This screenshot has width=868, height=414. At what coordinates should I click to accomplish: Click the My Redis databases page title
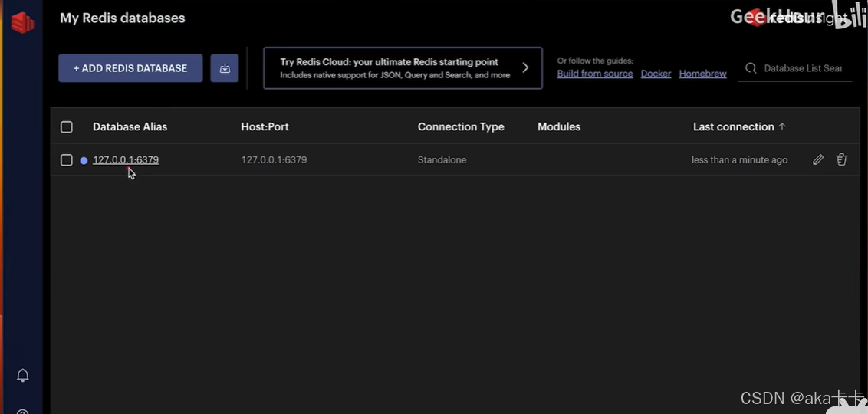pyautogui.click(x=123, y=18)
